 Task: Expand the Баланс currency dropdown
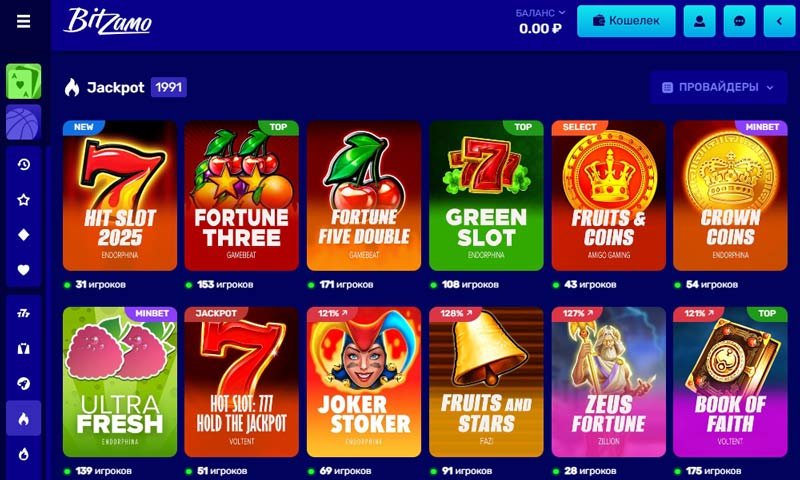[540, 13]
